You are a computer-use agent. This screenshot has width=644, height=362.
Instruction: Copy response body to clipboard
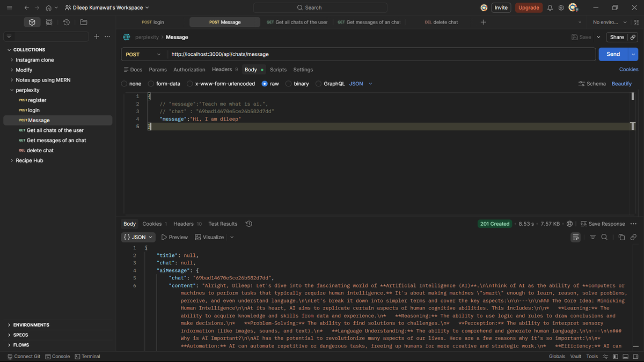[x=621, y=237]
